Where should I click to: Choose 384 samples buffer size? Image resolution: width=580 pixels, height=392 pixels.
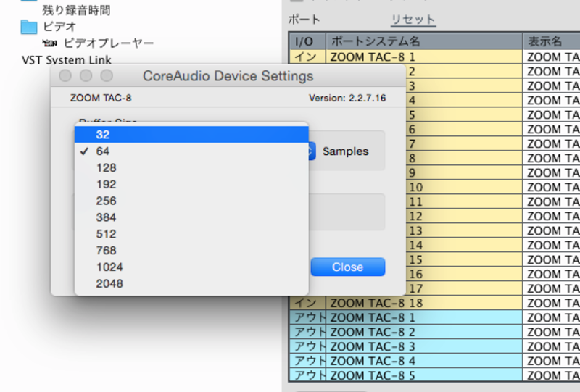(191, 217)
